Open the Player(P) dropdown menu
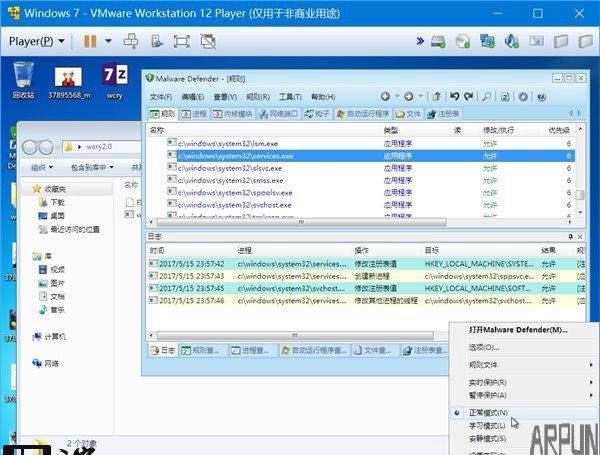The width and height of the screenshot is (600, 455). pos(37,41)
